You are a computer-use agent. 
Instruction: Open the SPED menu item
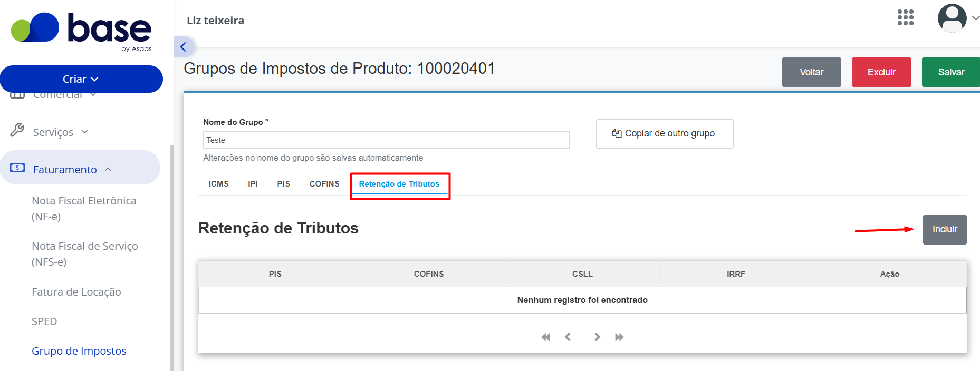pos(44,321)
